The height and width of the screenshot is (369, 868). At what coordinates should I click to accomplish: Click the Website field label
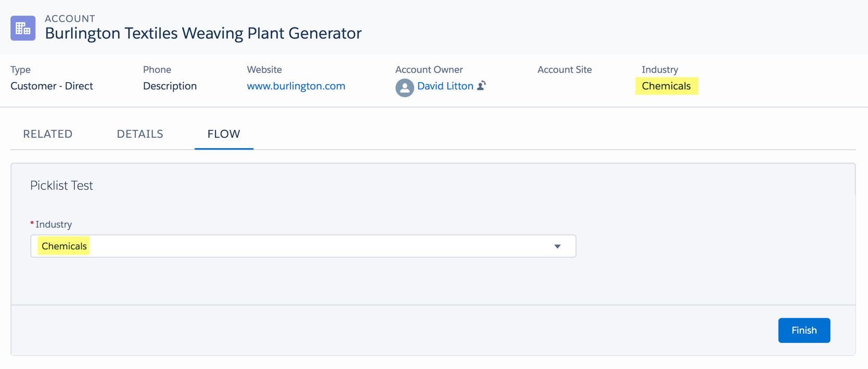pos(264,70)
